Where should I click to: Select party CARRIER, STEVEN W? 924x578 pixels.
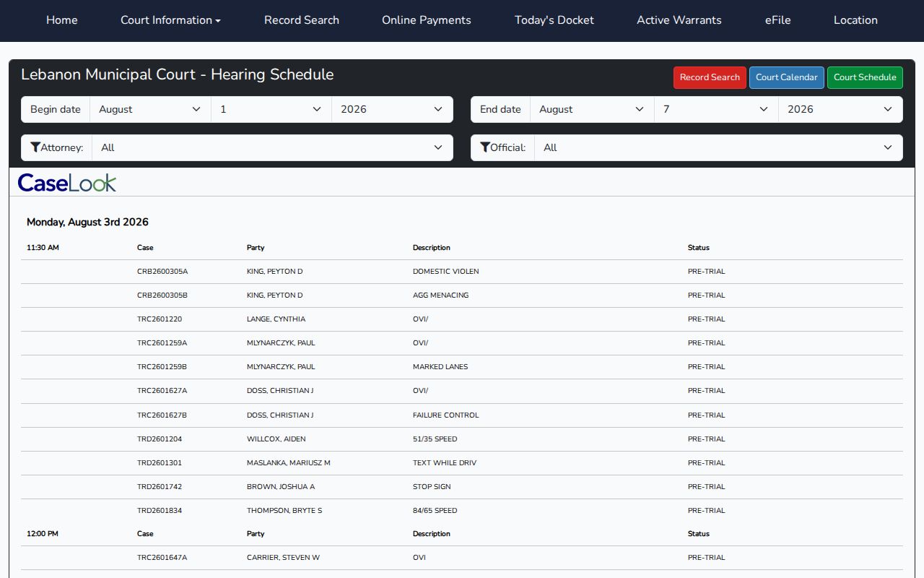point(283,558)
